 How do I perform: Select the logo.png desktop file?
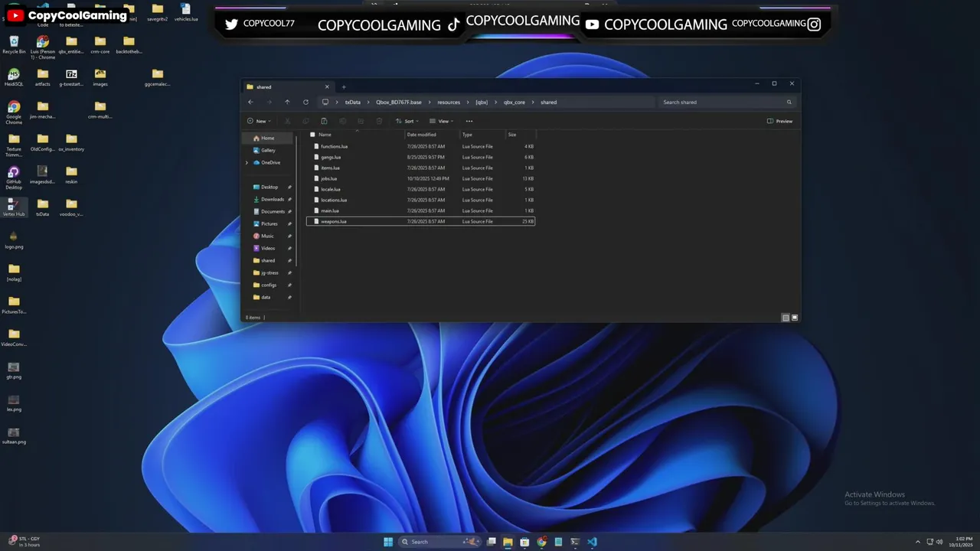coord(14,240)
